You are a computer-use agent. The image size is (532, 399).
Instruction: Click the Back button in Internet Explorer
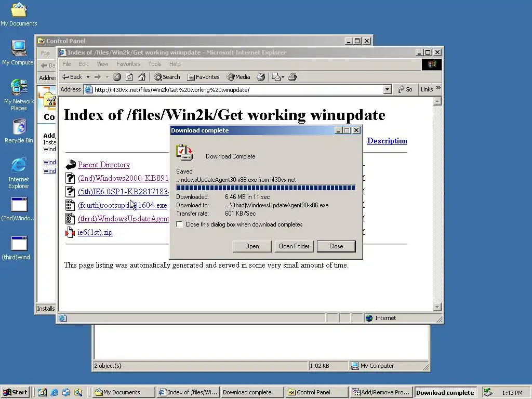72,77
